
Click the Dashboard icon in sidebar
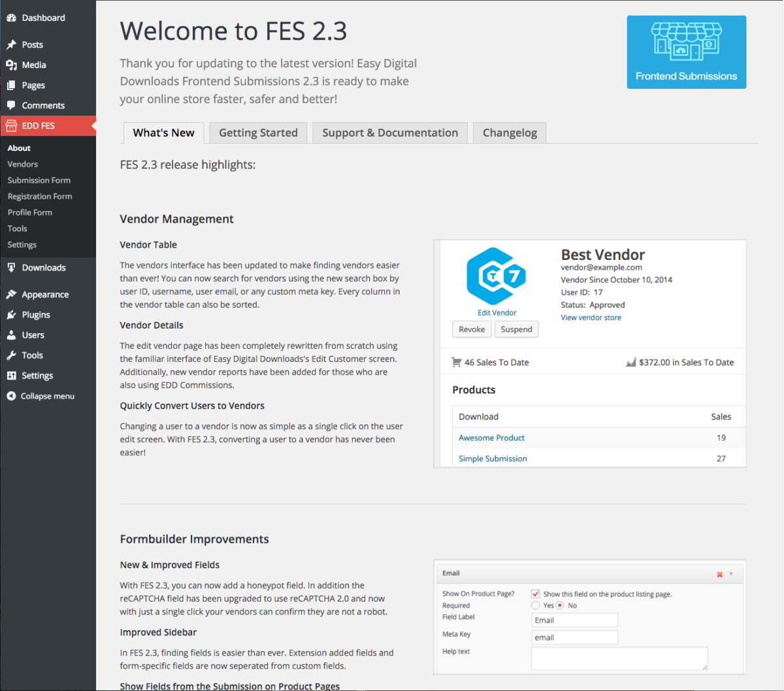point(11,18)
